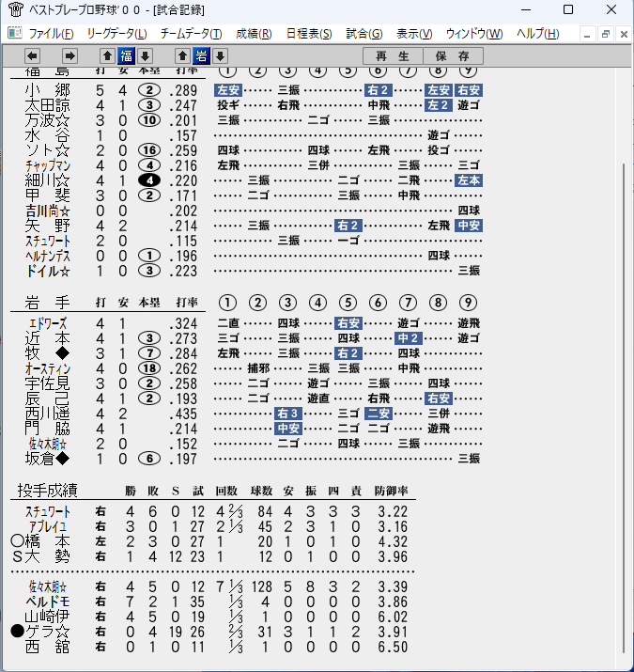
Task: Open the ファイル(F) menu
Action: point(51,34)
